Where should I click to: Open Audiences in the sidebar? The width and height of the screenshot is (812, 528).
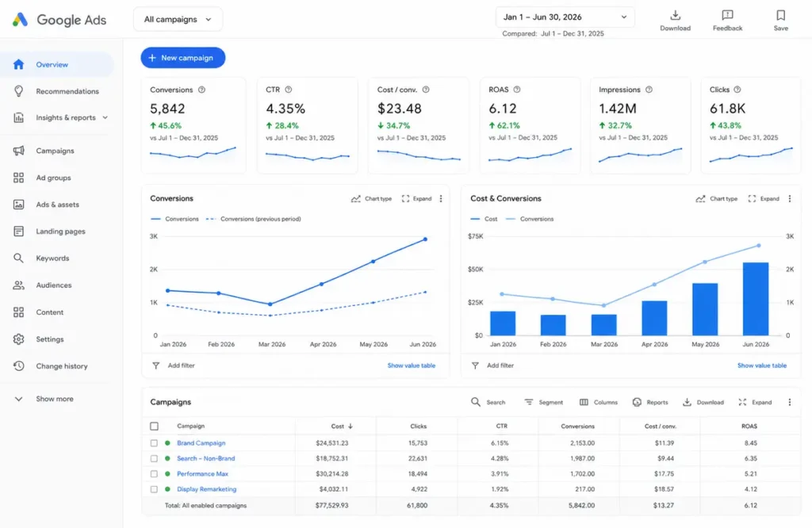43,285
